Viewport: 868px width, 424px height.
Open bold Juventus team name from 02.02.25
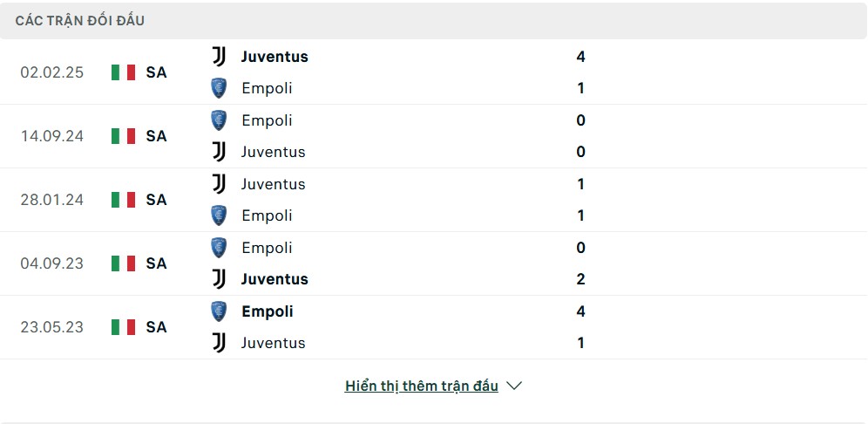[275, 57]
